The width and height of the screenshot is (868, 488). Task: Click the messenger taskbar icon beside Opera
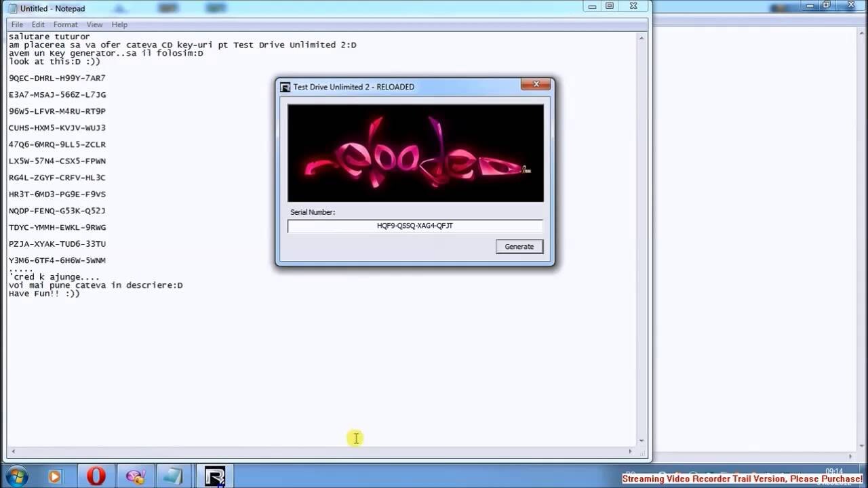(x=135, y=476)
